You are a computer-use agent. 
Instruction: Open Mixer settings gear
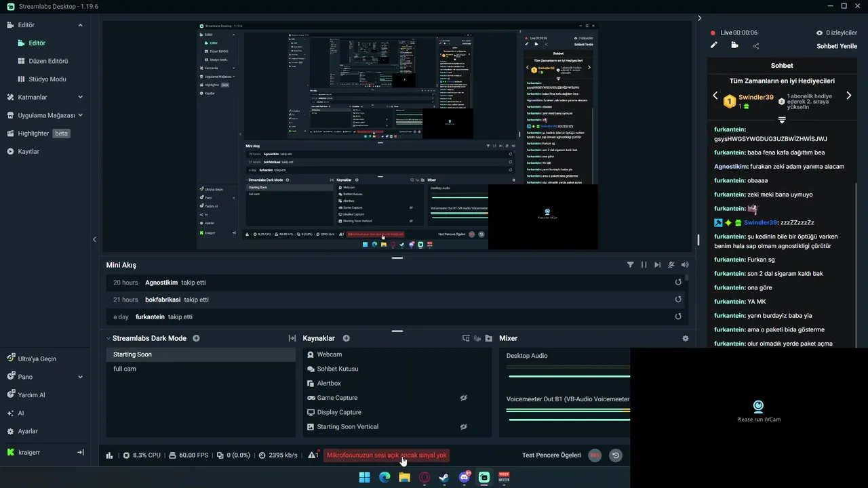tap(685, 338)
